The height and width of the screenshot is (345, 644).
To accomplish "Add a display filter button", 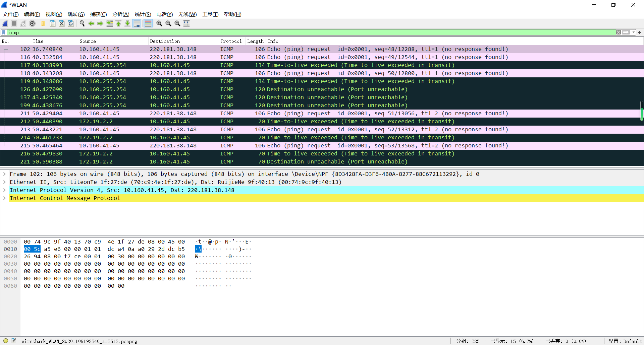I will click(x=640, y=32).
